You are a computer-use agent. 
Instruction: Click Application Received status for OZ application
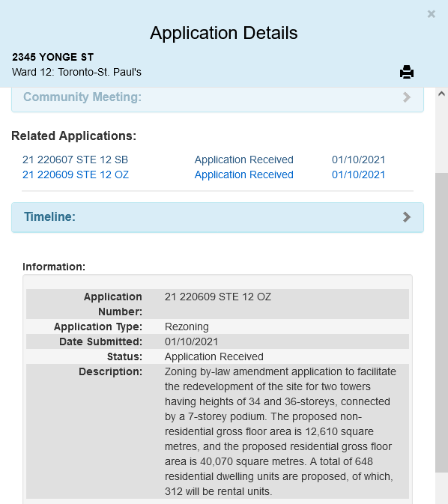(x=243, y=174)
